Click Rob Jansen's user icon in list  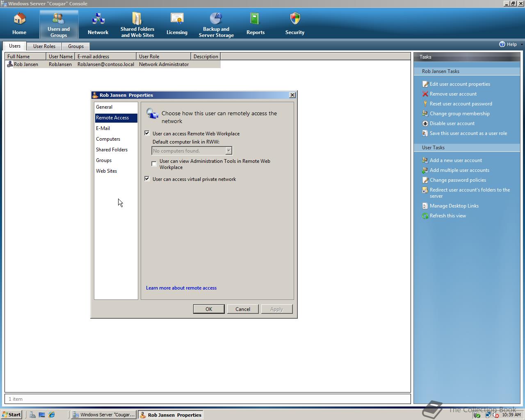pos(10,64)
